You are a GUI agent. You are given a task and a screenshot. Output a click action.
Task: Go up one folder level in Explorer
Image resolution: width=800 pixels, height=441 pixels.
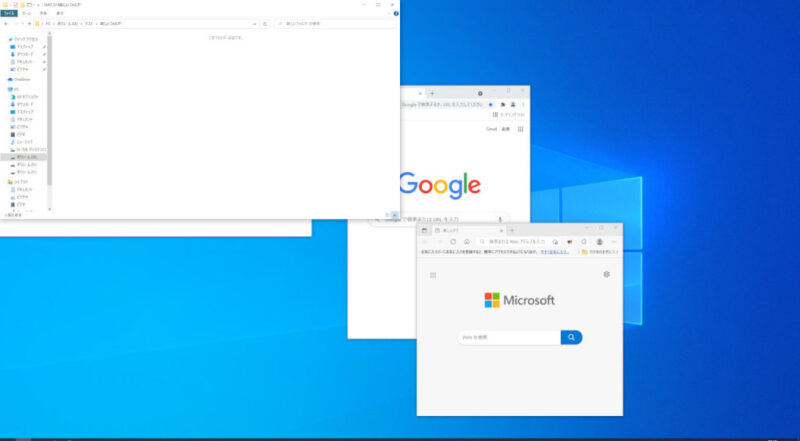[x=29, y=24]
